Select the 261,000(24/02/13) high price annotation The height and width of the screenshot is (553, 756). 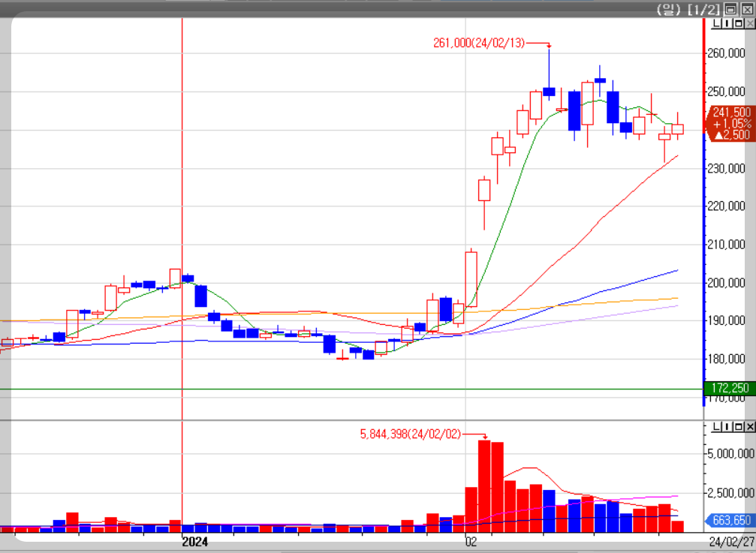[479, 43]
